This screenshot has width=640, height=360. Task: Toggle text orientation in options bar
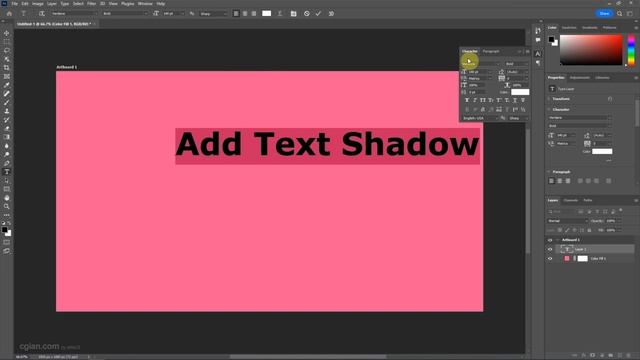pos(42,13)
